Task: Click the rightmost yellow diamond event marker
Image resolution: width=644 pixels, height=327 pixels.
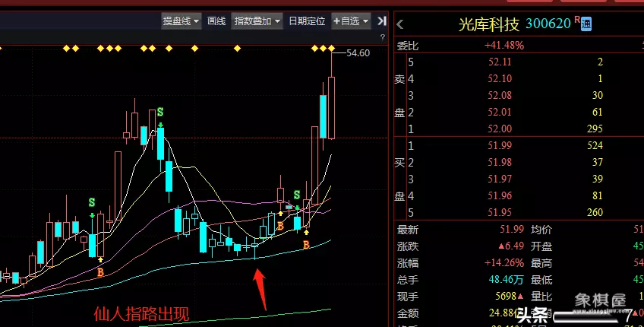Action: (331, 49)
